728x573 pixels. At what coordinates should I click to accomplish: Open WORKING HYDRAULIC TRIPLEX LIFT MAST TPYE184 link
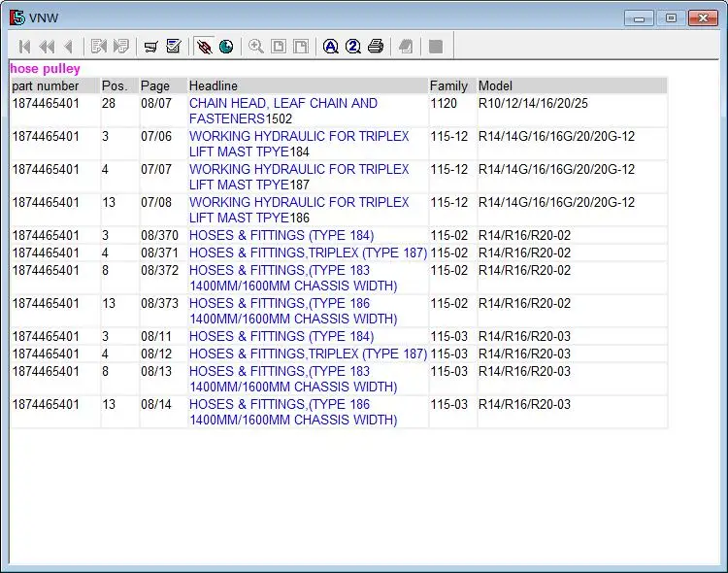299,144
